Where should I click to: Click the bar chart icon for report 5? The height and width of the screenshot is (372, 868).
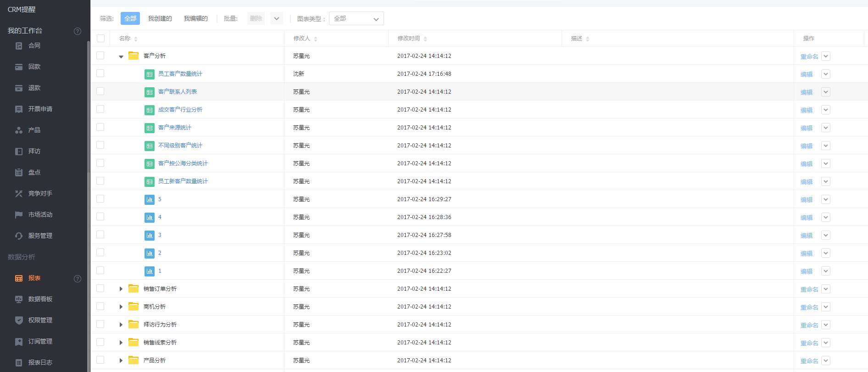(150, 199)
